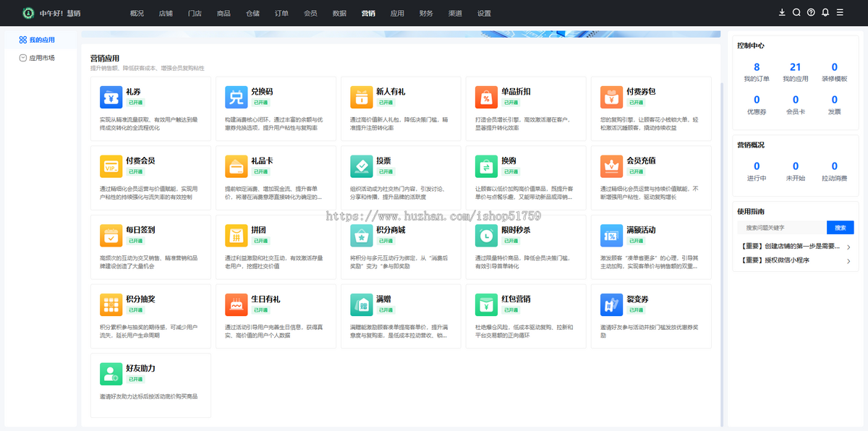
Task: Select the 积分商城 points mall icon
Action: pyautogui.click(x=362, y=235)
